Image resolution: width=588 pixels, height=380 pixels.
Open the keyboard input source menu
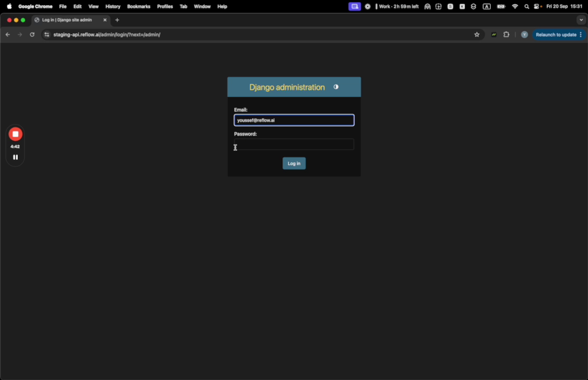pyautogui.click(x=486, y=6)
